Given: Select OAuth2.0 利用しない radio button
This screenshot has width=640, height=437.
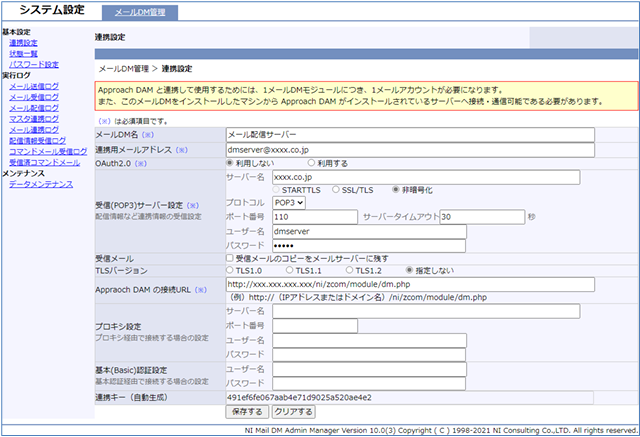Looking at the screenshot, I should (230, 163).
